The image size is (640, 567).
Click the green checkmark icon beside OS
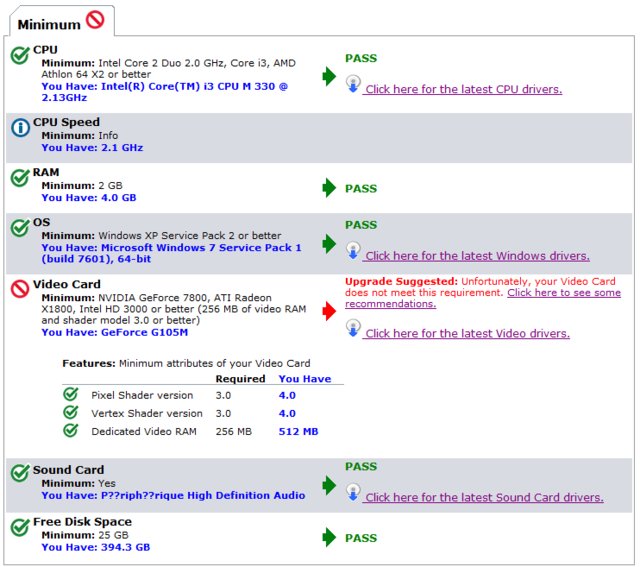point(19,227)
